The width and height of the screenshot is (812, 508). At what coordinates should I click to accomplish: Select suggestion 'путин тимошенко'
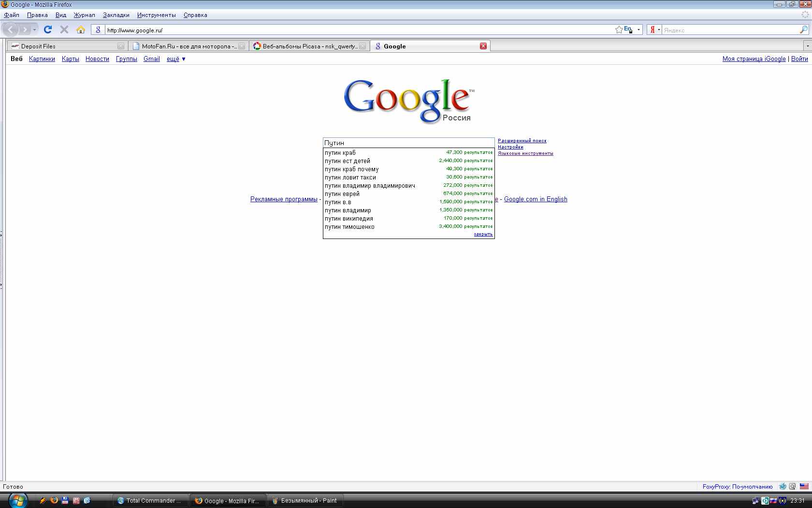coord(409,227)
